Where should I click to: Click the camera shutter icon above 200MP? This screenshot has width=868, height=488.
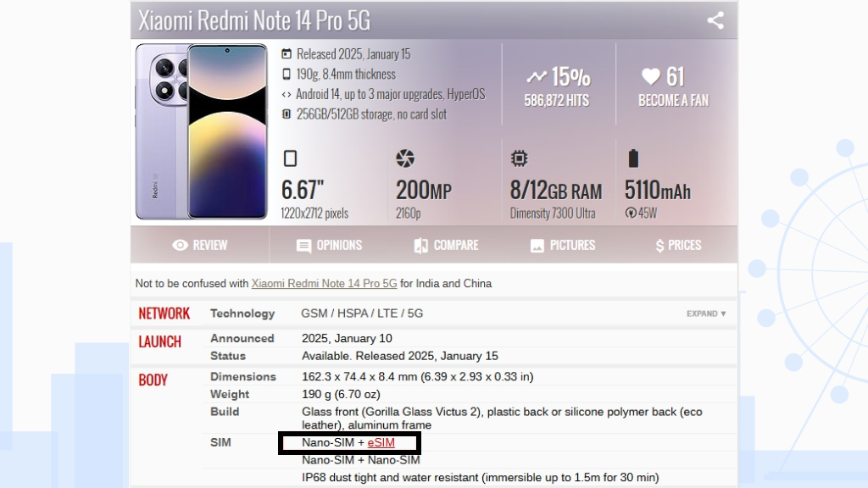point(405,158)
